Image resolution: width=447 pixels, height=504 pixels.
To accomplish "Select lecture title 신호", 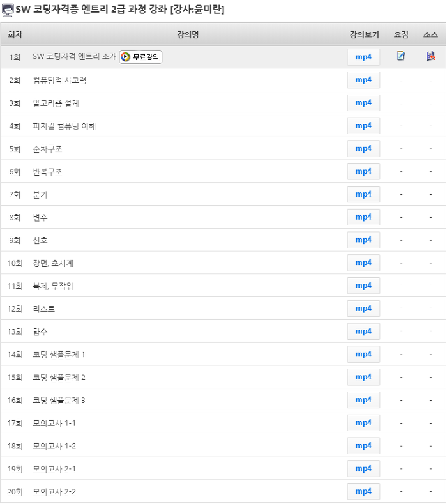I will click(x=40, y=240).
